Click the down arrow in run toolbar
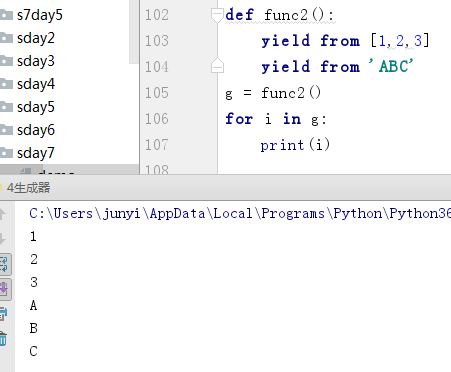 tap(3, 239)
